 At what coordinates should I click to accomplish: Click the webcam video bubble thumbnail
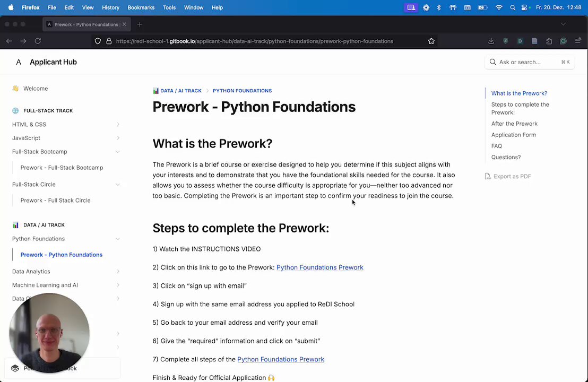click(x=49, y=333)
